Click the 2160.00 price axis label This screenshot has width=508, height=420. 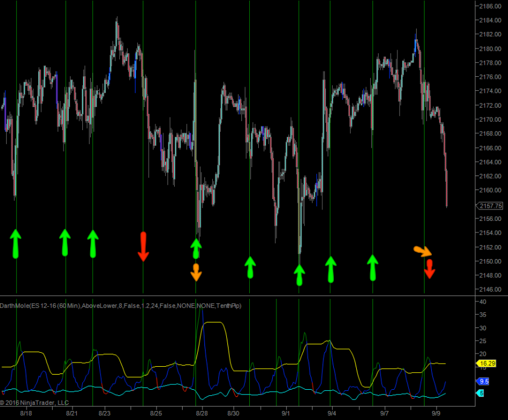click(490, 190)
